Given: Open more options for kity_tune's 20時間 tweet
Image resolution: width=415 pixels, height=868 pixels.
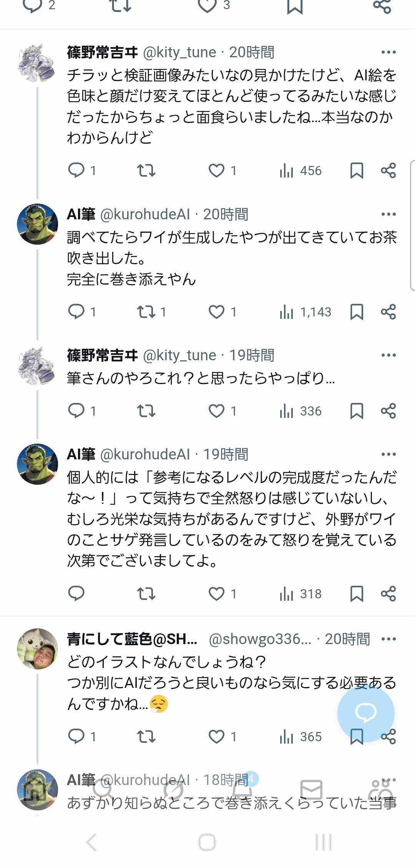Looking at the screenshot, I should coord(388,52).
